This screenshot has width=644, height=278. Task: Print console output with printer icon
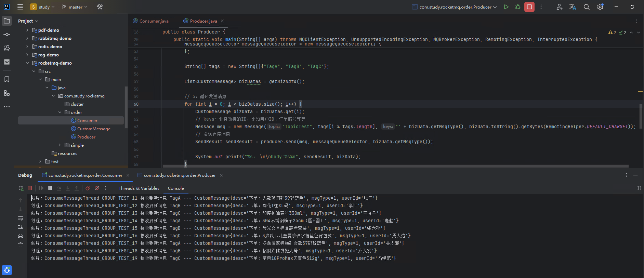[21, 236]
